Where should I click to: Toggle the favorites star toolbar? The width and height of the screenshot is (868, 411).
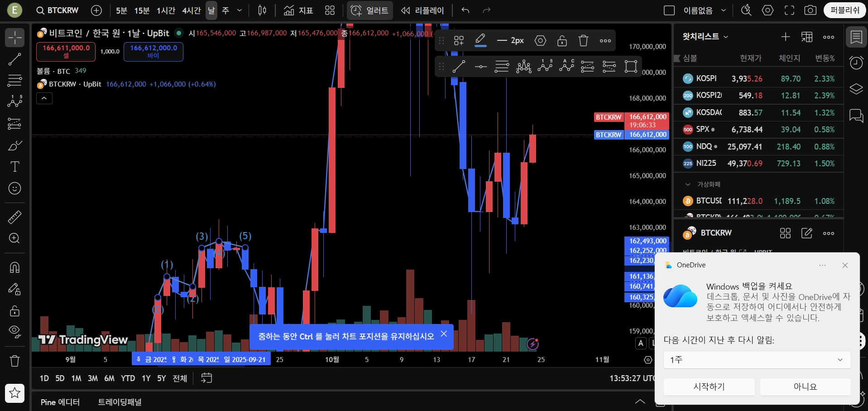coord(14,393)
